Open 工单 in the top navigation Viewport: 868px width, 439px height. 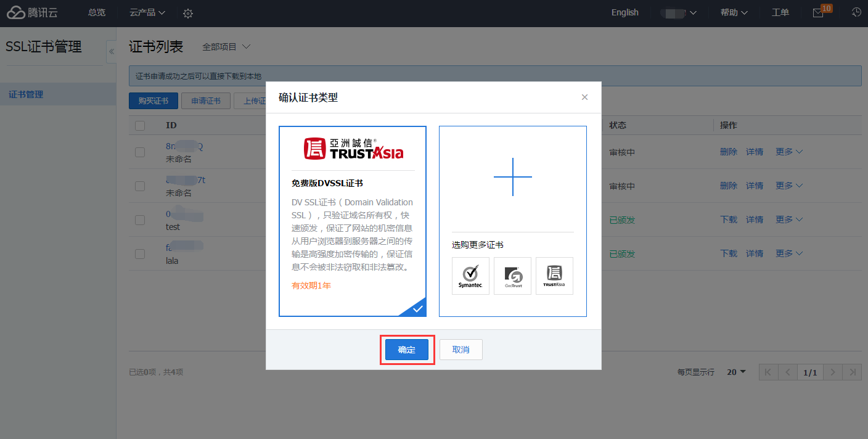(780, 12)
